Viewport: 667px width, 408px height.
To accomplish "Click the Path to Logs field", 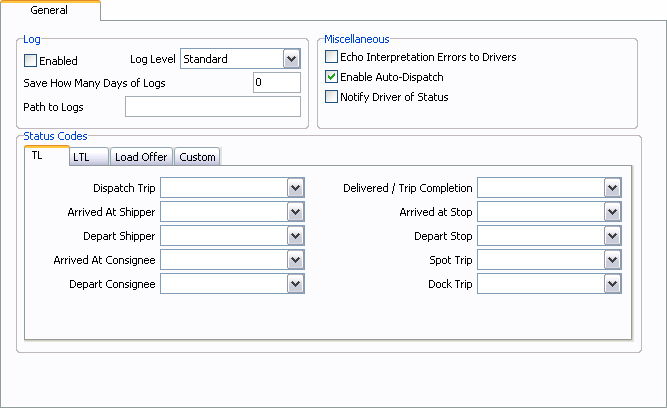I will pyautogui.click(x=212, y=107).
